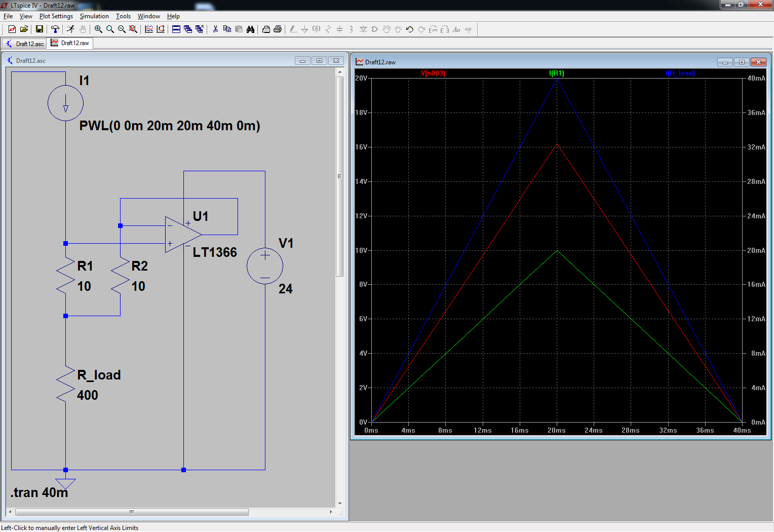Open the Window menu
The width and height of the screenshot is (774, 532).
pyautogui.click(x=149, y=16)
